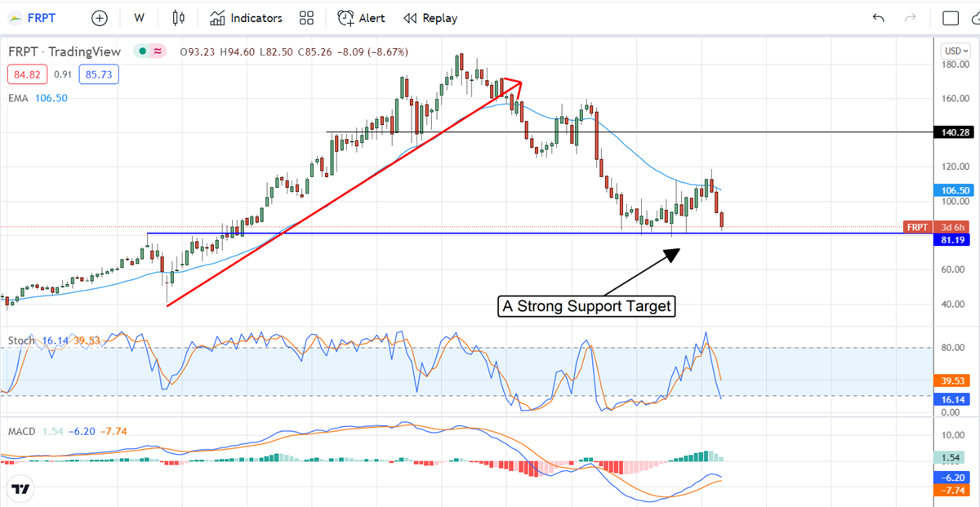Click the Stoch indicator legend label
Image resolution: width=980 pixels, height=507 pixels.
(x=20, y=340)
